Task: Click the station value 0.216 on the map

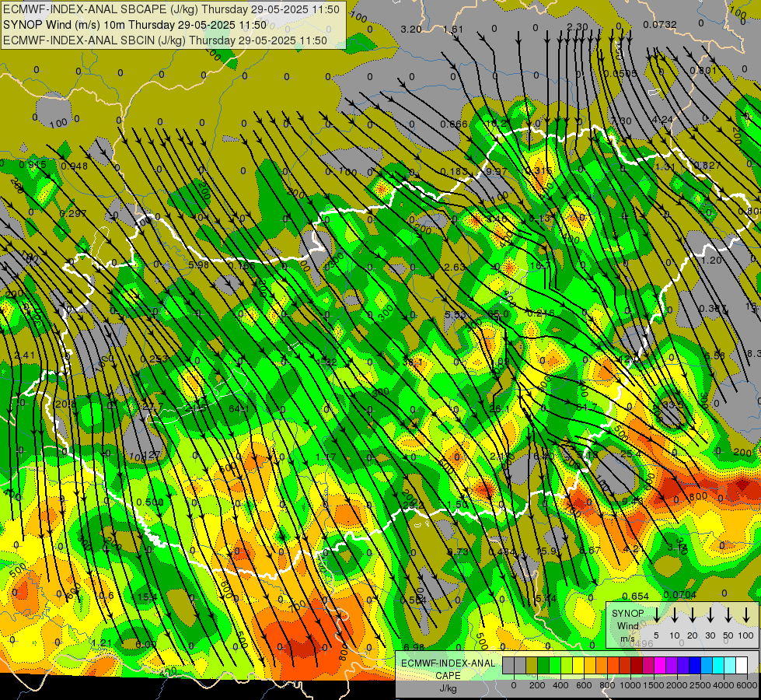Action: click(541, 313)
